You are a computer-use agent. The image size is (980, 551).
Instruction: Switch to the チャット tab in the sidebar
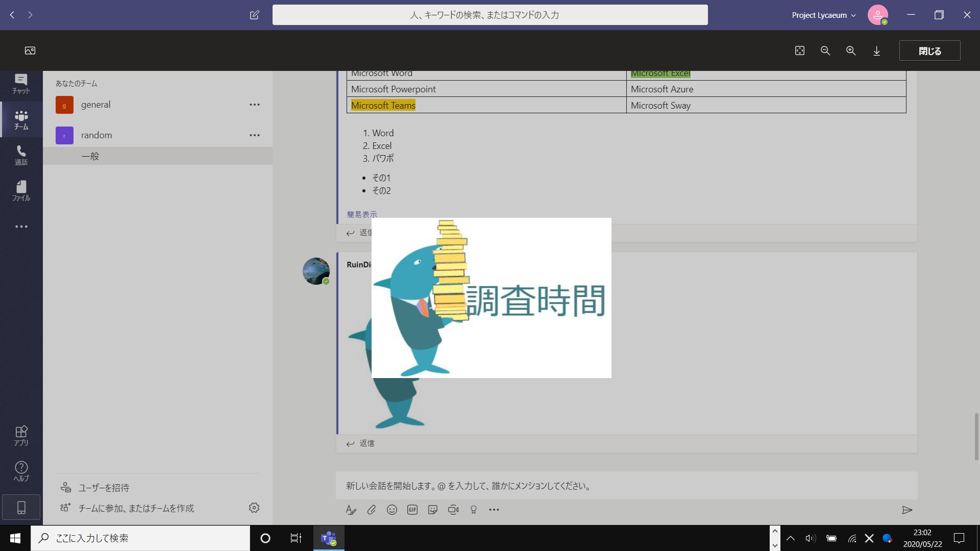pyautogui.click(x=21, y=84)
